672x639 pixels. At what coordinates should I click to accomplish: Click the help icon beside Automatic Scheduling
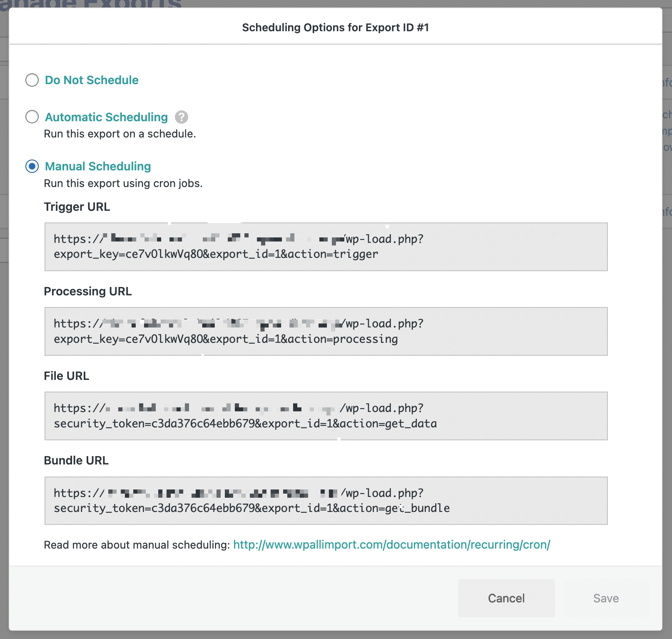point(181,117)
